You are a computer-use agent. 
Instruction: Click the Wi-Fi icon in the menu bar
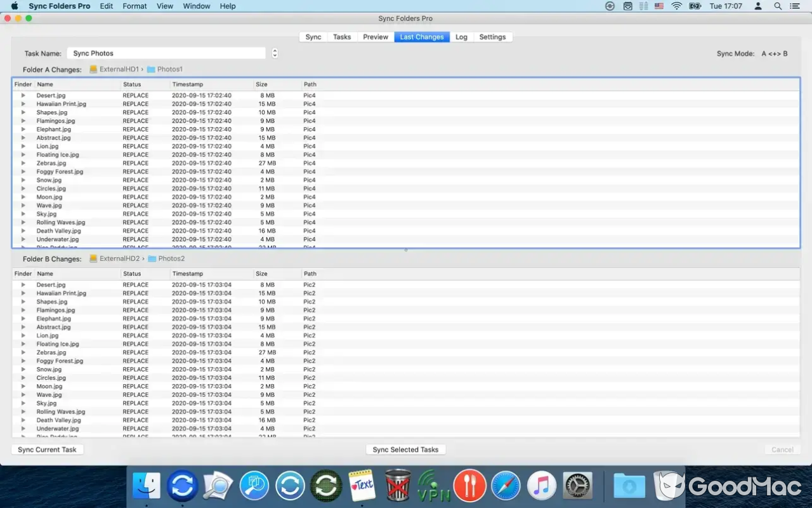click(677, 6)
